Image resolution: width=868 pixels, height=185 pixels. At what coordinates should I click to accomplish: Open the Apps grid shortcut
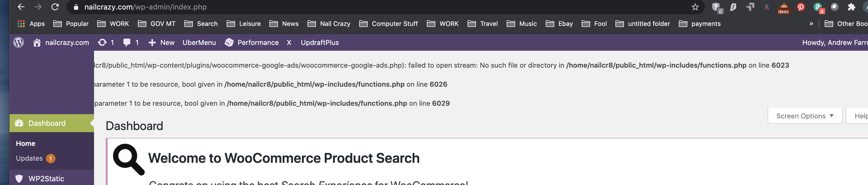[31, 24]
